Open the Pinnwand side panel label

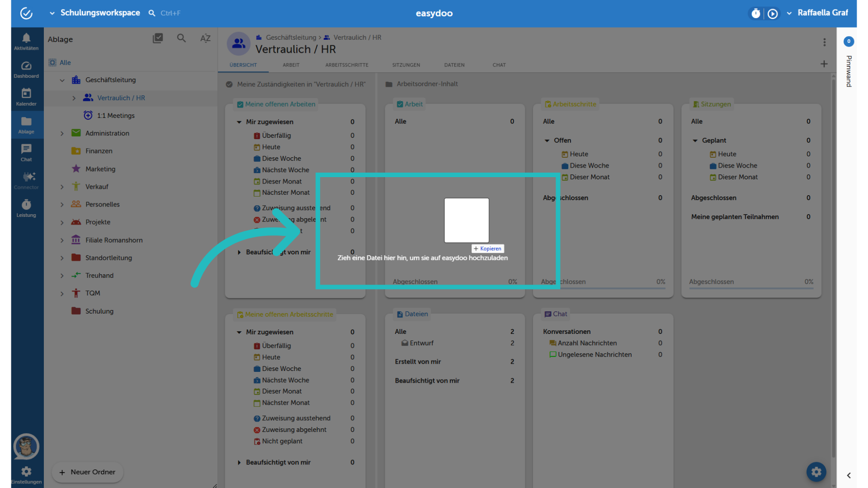[x=849, y=71]
